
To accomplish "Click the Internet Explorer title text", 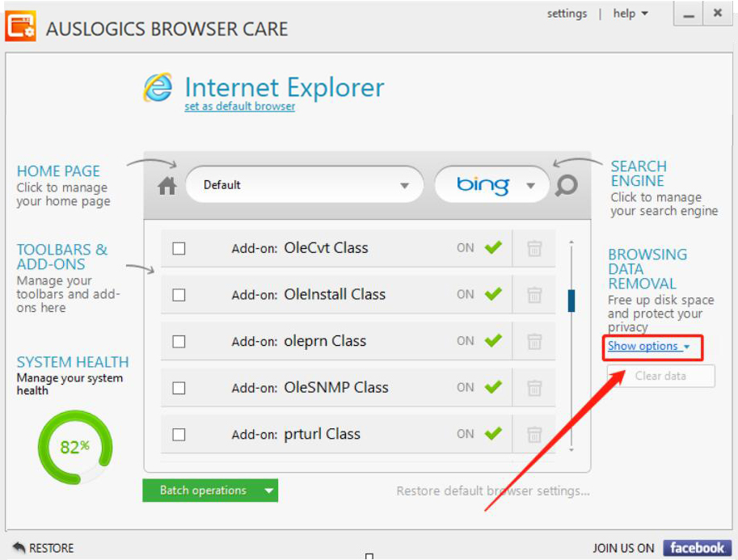I will 285,87.
